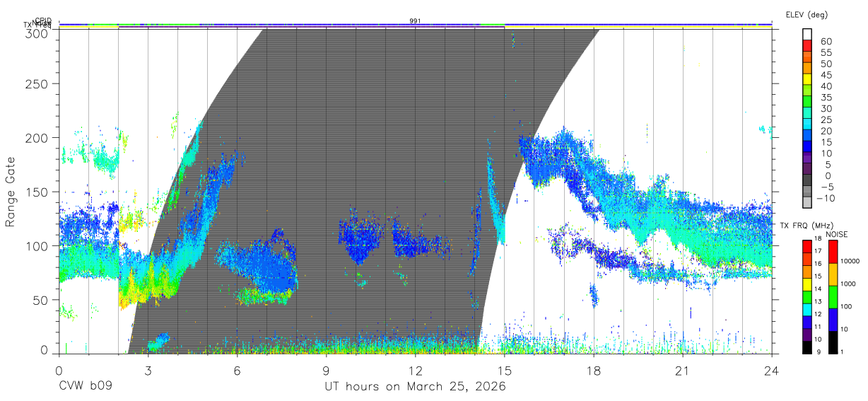The image size is (868, 401).
Task: Click the '200' tick on Range Gate axis
Action: [37, 138]
